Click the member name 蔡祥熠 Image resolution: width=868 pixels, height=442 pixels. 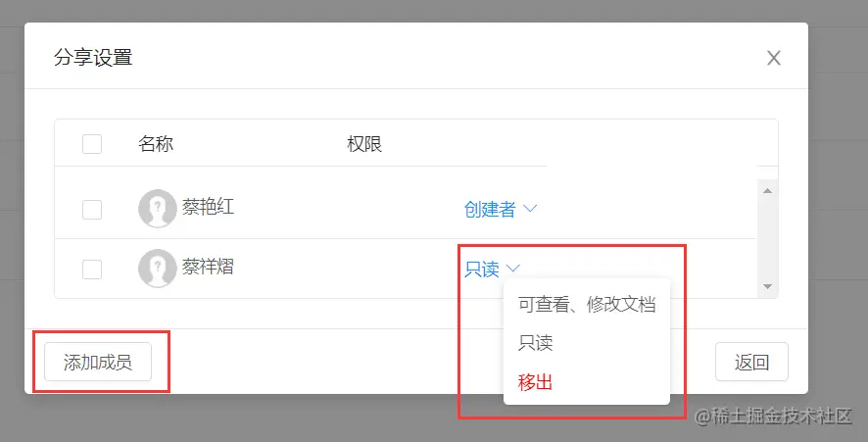click(208, 267)
